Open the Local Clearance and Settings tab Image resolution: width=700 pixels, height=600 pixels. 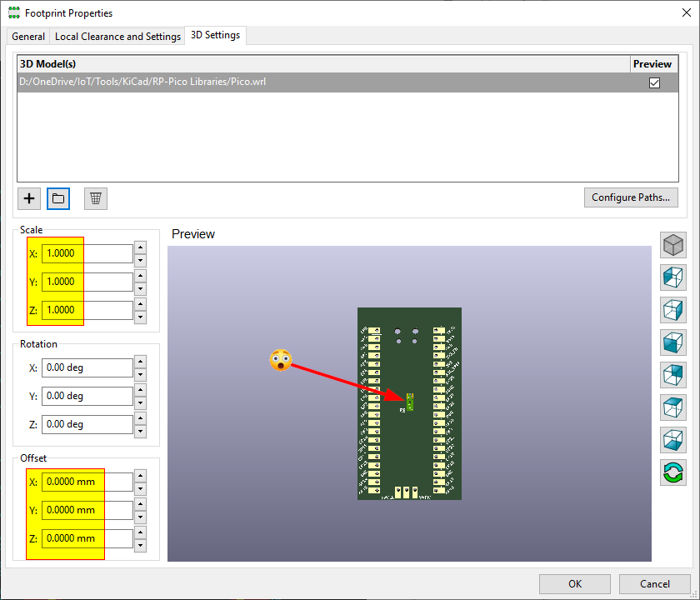coord(117,36)
